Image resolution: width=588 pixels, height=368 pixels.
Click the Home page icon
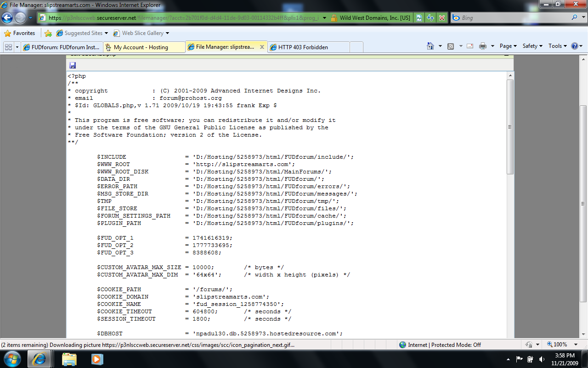430,46
